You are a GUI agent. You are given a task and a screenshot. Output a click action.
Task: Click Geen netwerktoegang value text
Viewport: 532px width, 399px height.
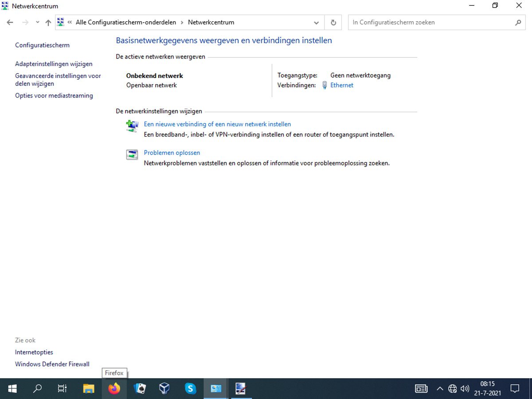tap(360, 75)
